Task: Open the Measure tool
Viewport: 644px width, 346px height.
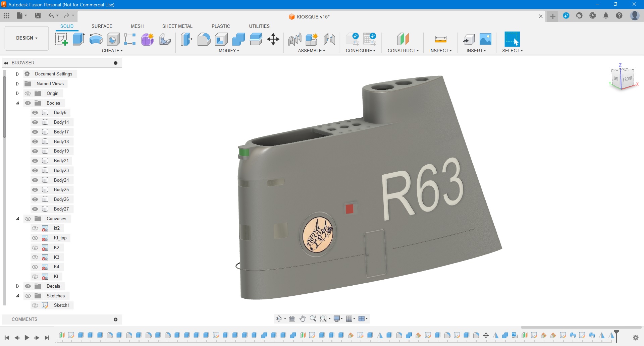Action: click(440, 39)
